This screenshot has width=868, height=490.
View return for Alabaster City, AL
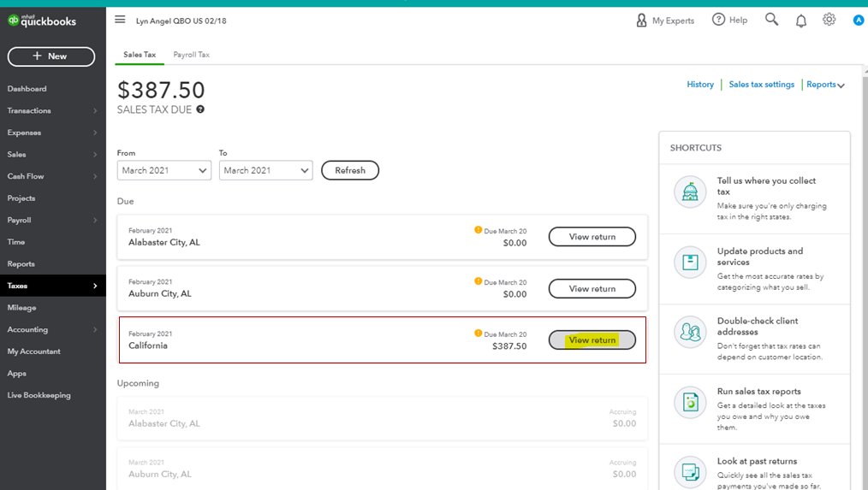coord(592,237)
